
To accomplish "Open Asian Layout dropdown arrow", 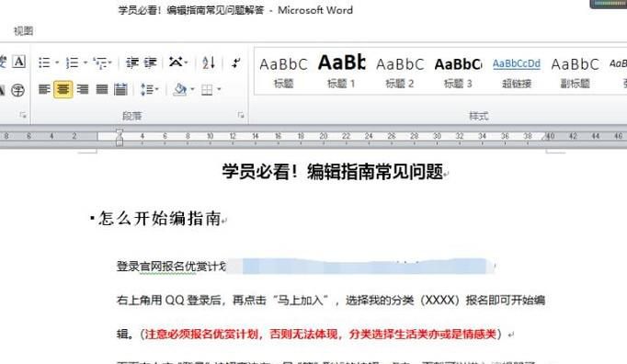I will [186, 62].
